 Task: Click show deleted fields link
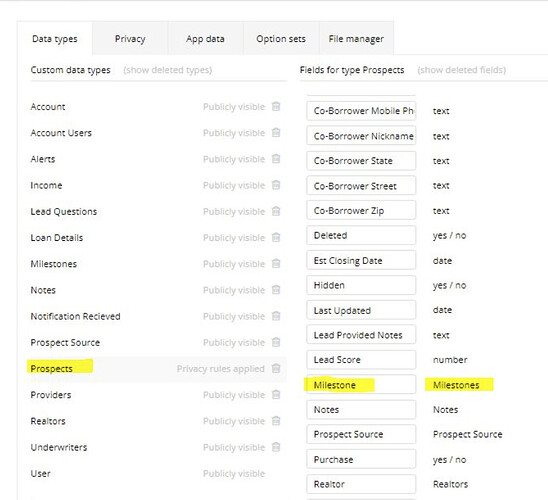coord(461,70)
